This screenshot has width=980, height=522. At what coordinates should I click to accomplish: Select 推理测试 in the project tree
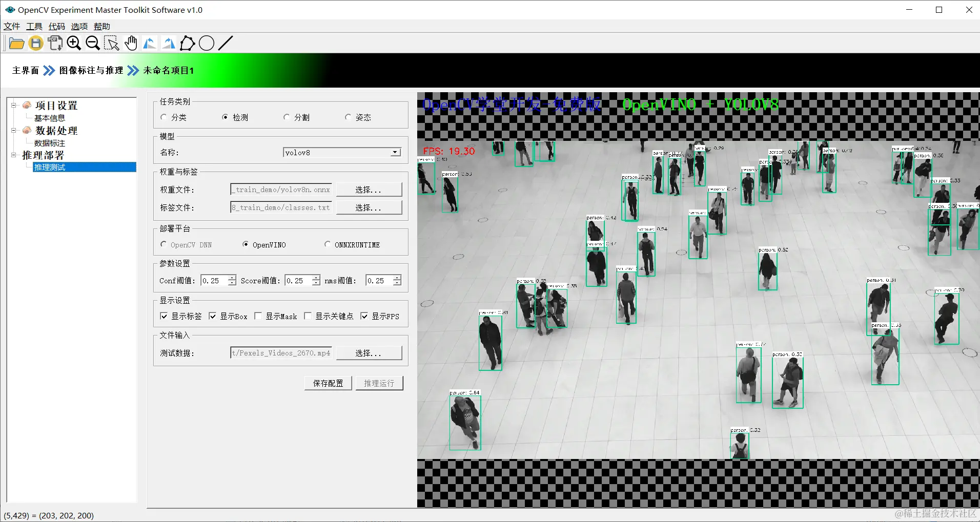[x=84, y=167]
